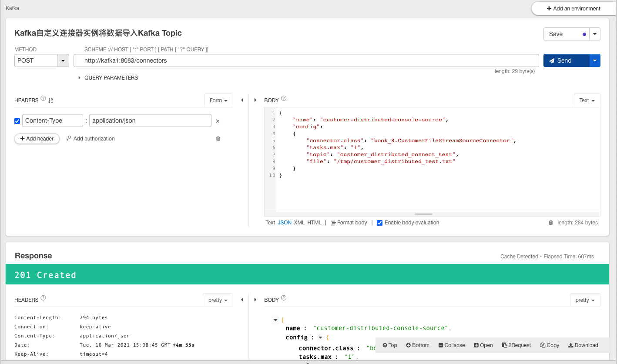
Task: Open the Send options dropdown arrow
Action: pos(595,60)
